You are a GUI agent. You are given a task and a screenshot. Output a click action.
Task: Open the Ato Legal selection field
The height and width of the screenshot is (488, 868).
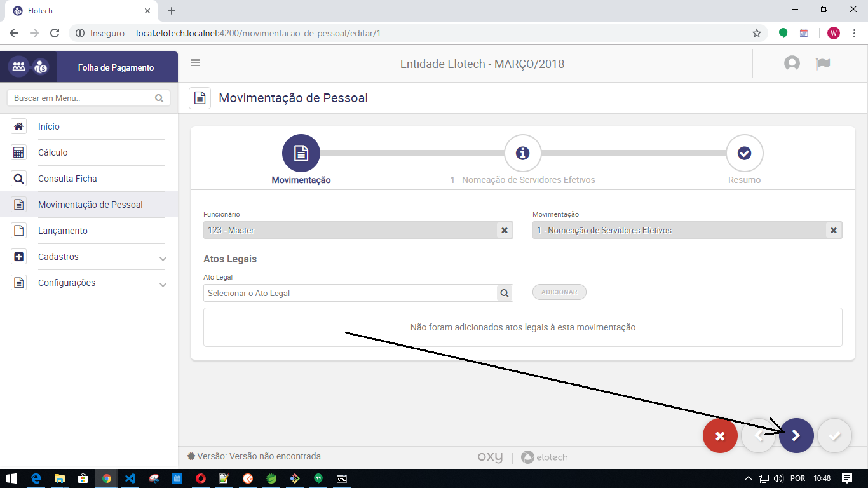358,293
